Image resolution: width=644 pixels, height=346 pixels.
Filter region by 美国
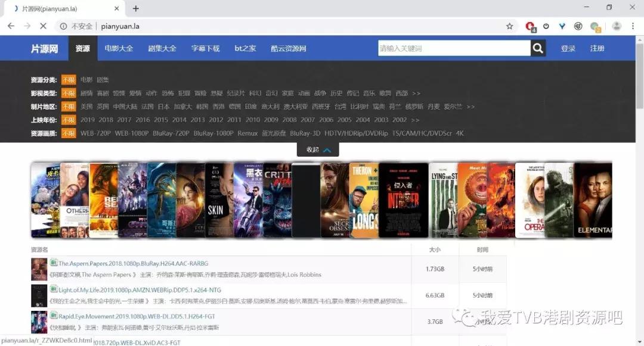(x=86, y=107)
